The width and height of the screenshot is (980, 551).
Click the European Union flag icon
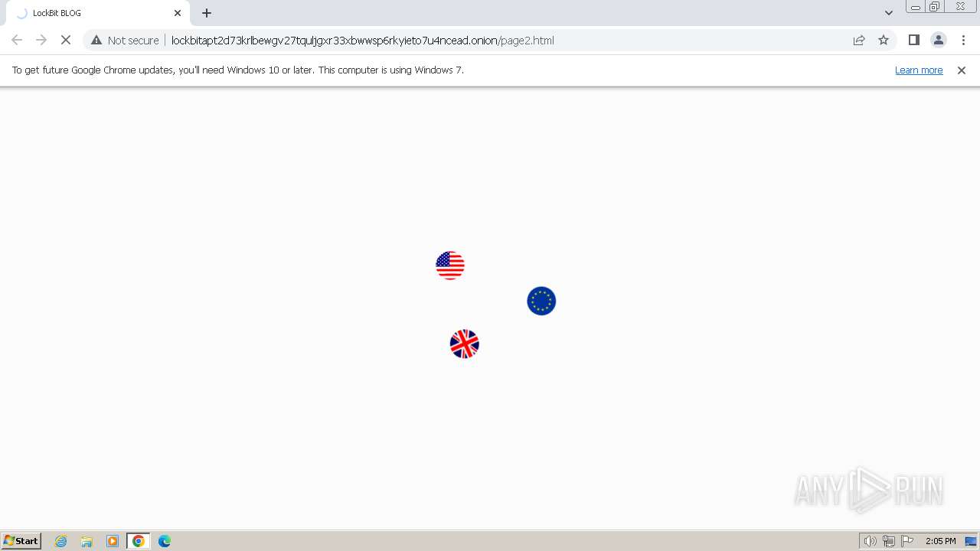click(541, 301)
